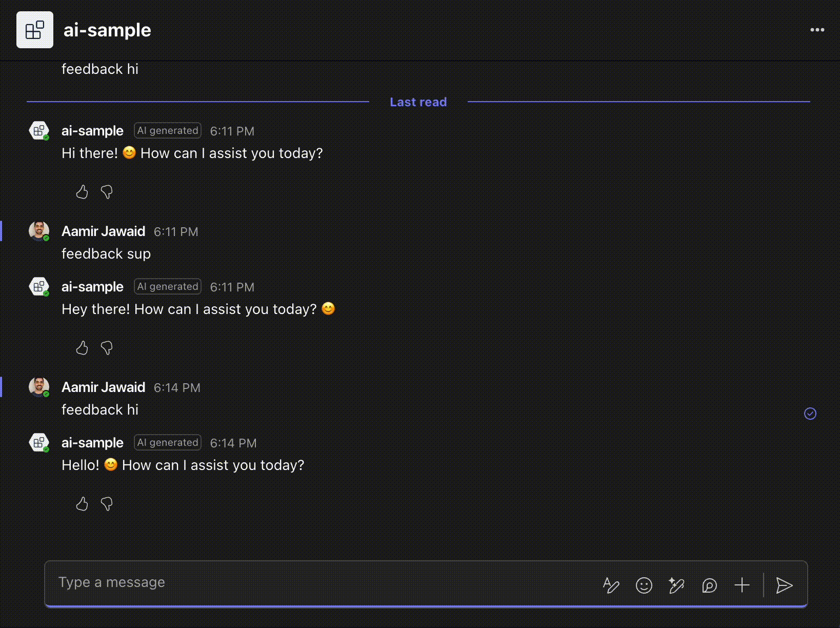
Task: Open the plus attachment menu
Action: [x=742, y=585]
